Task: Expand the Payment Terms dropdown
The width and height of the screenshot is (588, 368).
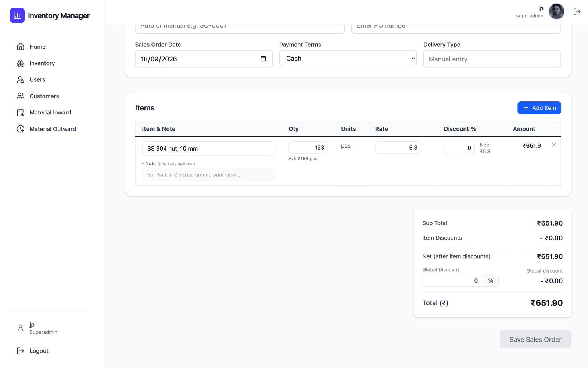Action: pyautogui.click(x=348, y=59)
